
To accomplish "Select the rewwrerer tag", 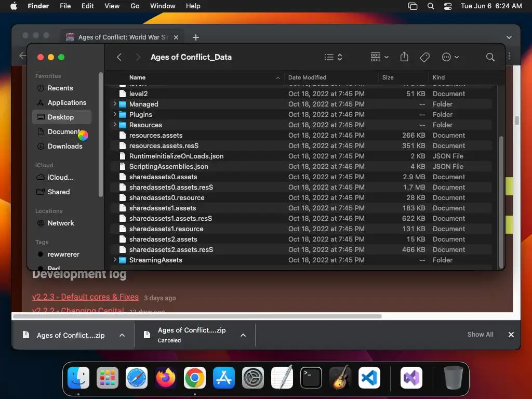I will tap(62, 255).
